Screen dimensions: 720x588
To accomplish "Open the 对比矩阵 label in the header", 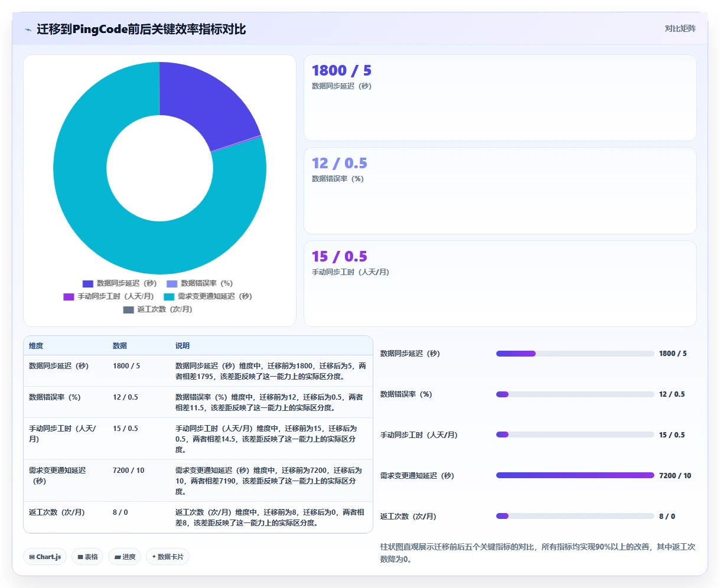I will coord(680,28).
